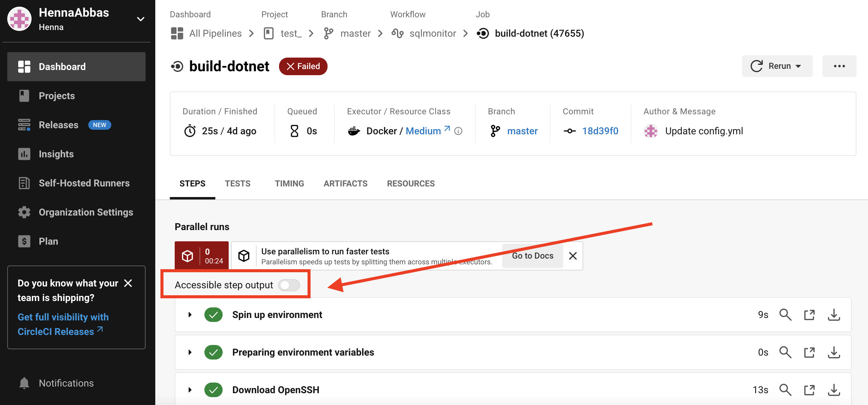Expand the Download OpenSSH step
Image resolution: width=868 pixels, height=405 pixels.
click(189, 390)
